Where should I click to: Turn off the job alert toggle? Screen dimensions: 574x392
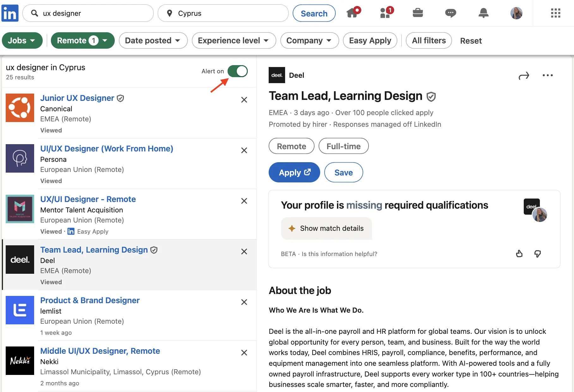point(238,71)
